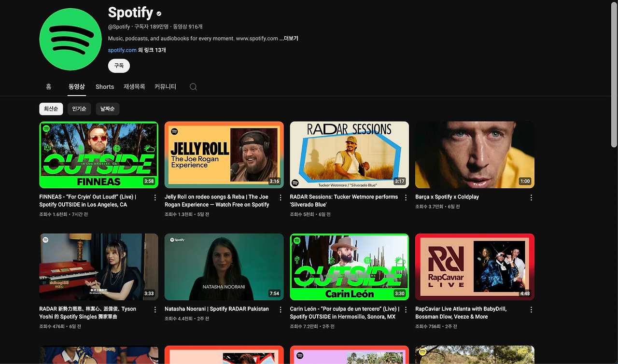Play the RapCaviar Live thumbnail
Viewport: 618px width, 364px height.
[x=475, y=267]
